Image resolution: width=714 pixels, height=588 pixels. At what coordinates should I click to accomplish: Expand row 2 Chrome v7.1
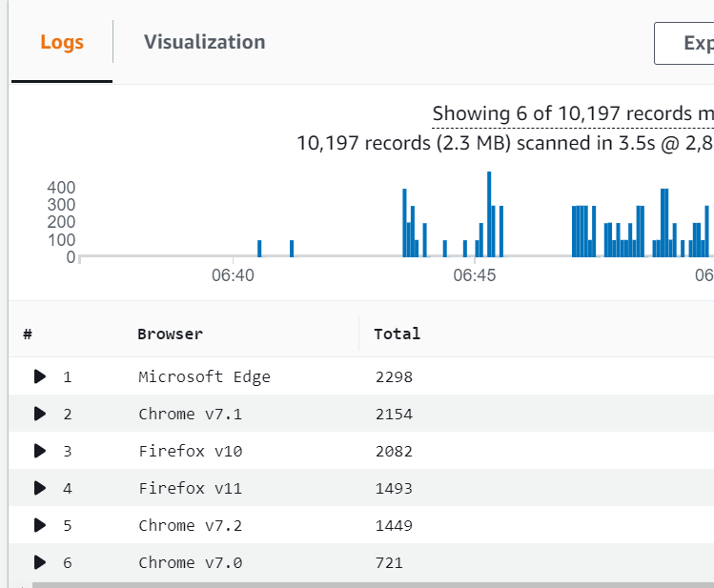click(x=40, y=414)
